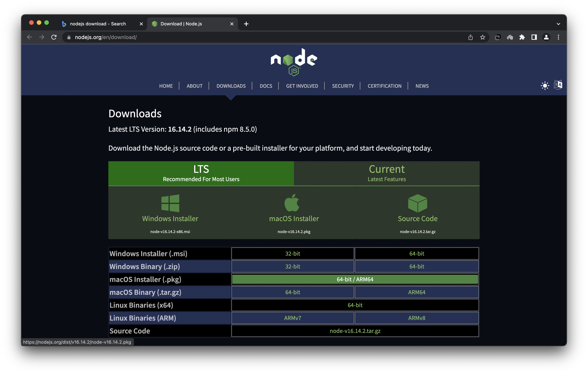The width and height of the screenshot is (588, 374).
Task: Click the Windows Installer logo icon
Action: point(170,203)
